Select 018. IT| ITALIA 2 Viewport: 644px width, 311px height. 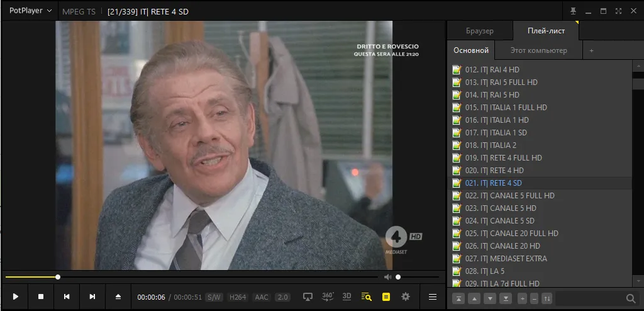click(540, 145)
